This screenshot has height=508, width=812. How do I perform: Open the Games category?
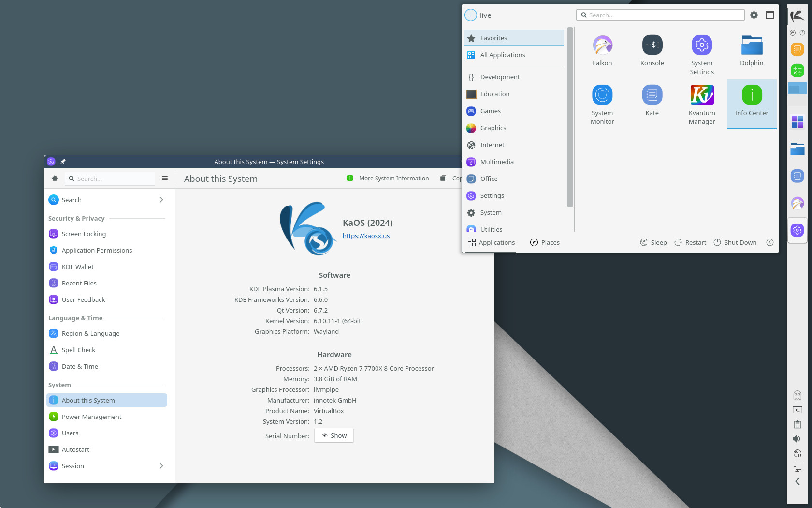pos(514,111)
